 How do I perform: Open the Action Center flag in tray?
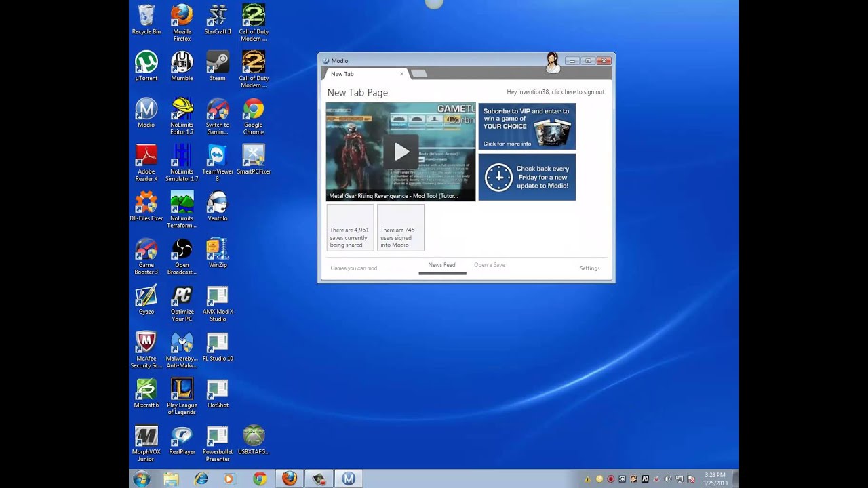[x=691, y=479]
